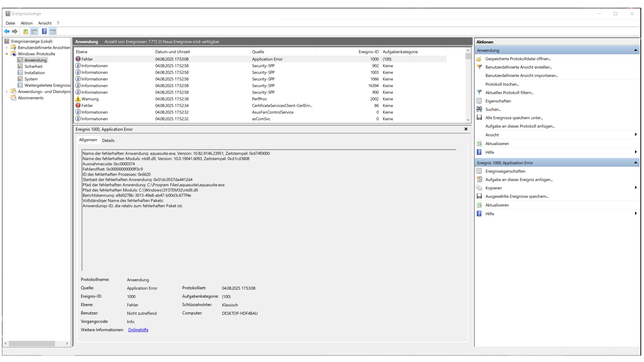This screenshot has height=362, width=644.
Task: Toggle the console tree pane toolbar icon
Action: [x=34, y=32]
